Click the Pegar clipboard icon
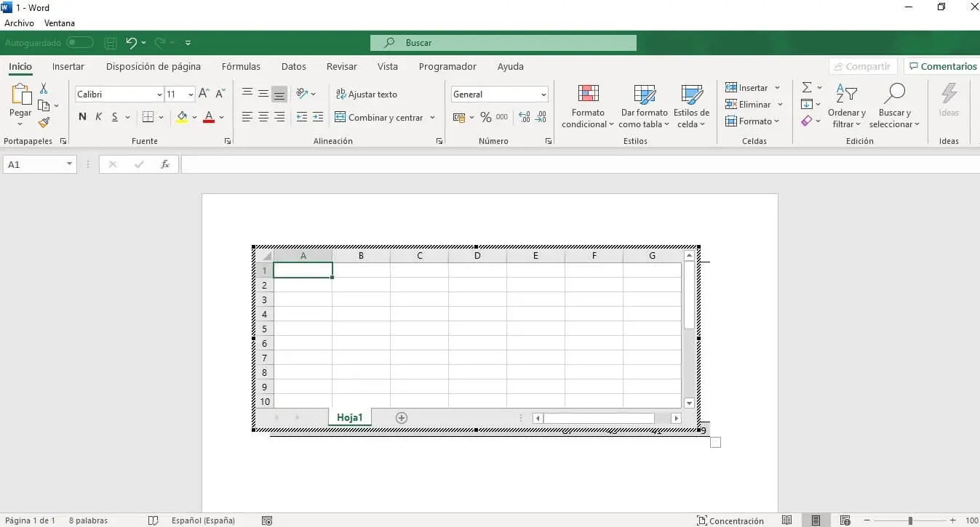The height and width of the screenshot is (527, 980). click(x=20, y=95)
